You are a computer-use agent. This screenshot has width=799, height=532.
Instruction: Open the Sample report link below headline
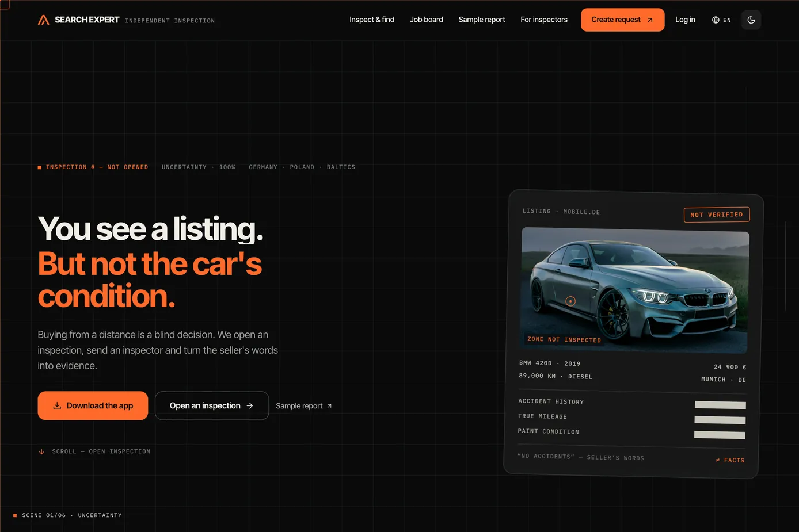tap(303, 406)
